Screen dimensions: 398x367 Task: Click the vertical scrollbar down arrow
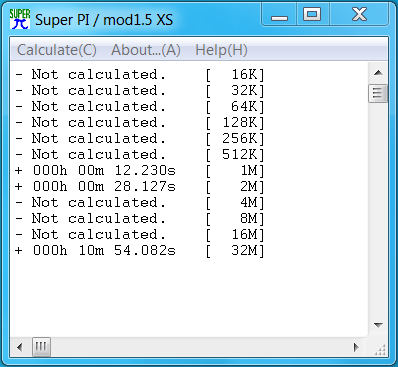(x=378, y=325)
